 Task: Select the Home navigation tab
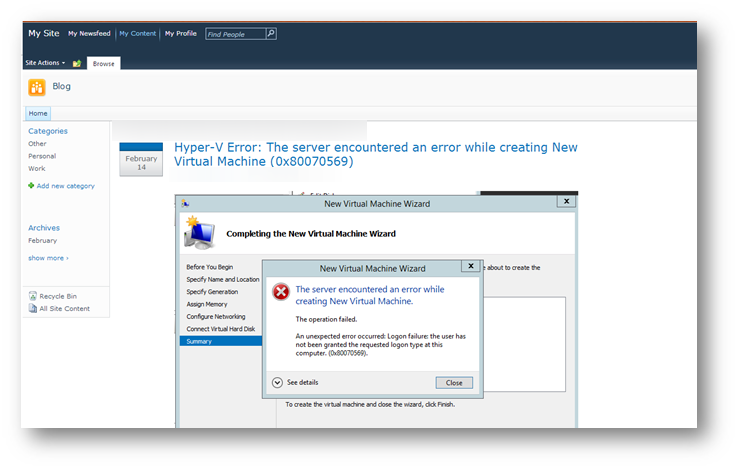coord(38,114)
